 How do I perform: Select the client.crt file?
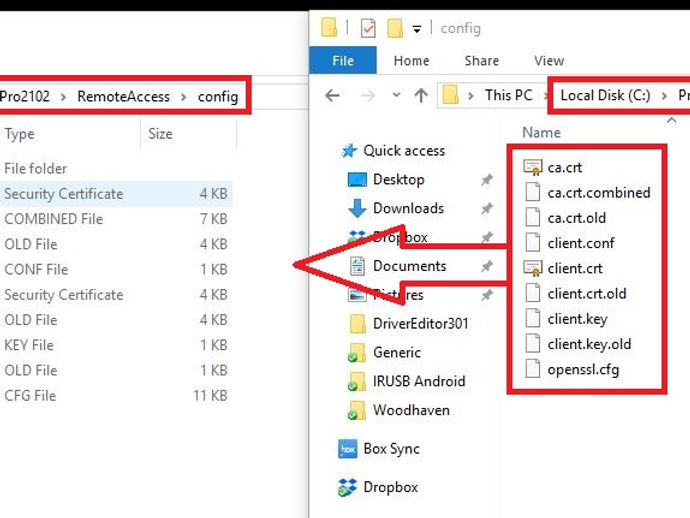coord(575,268)
